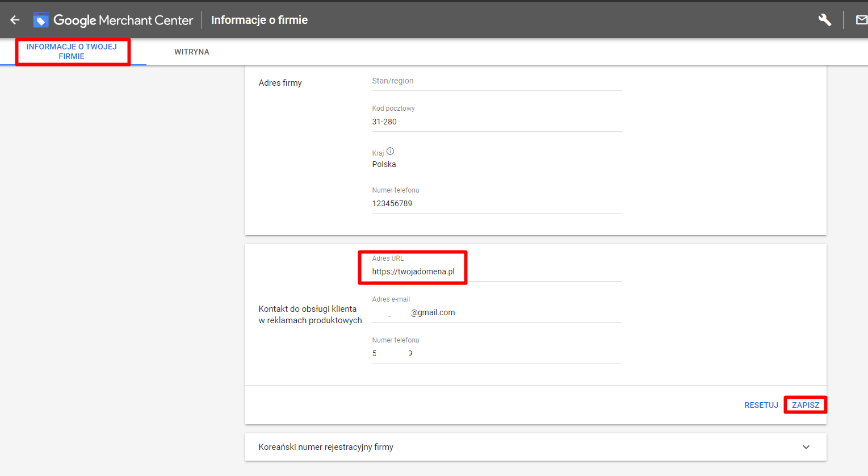Click the Adres e-mail field
The width and height of the screenshot is (868, 476).
point(496,312)
